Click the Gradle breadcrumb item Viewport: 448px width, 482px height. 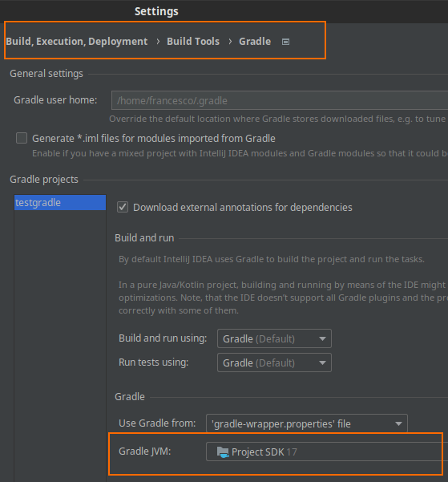coord(255,42)
